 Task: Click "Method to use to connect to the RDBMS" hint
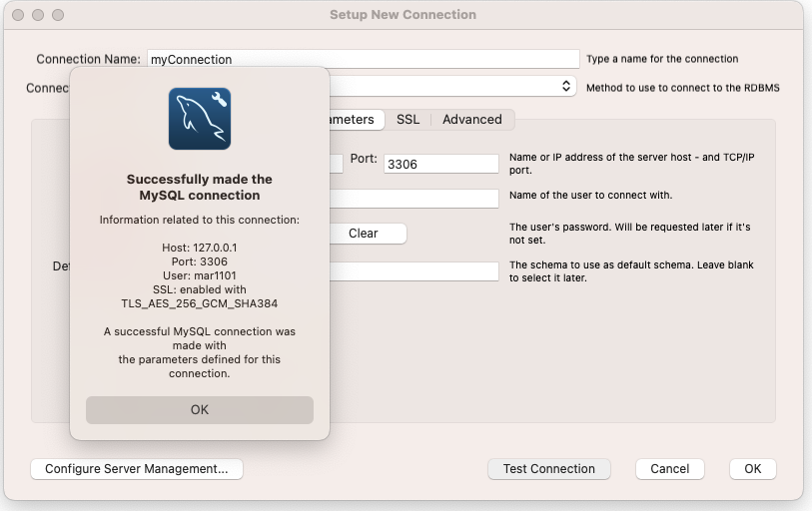[683, 88]
